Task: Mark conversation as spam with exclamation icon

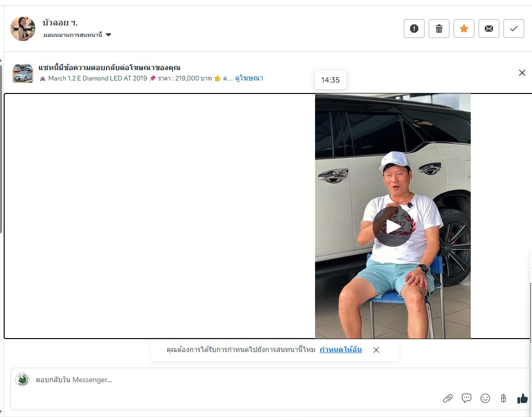Action: pos(414,29)
